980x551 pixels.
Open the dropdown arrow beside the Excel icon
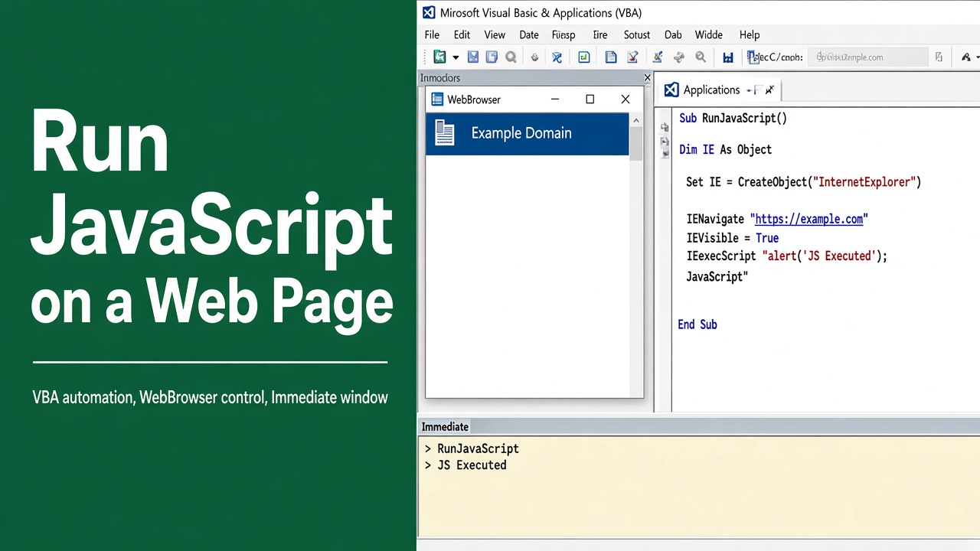(x=456, y=57)
